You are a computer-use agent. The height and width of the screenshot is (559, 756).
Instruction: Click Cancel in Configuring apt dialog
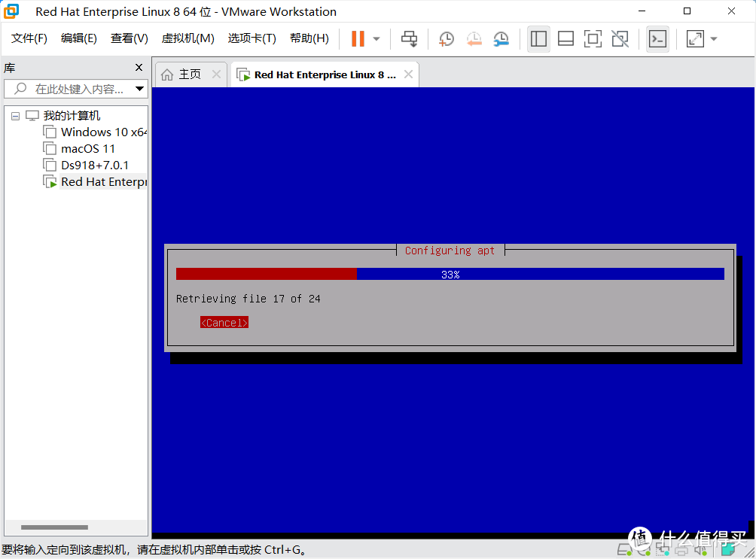pyautogui.click(x=224, y=323)
